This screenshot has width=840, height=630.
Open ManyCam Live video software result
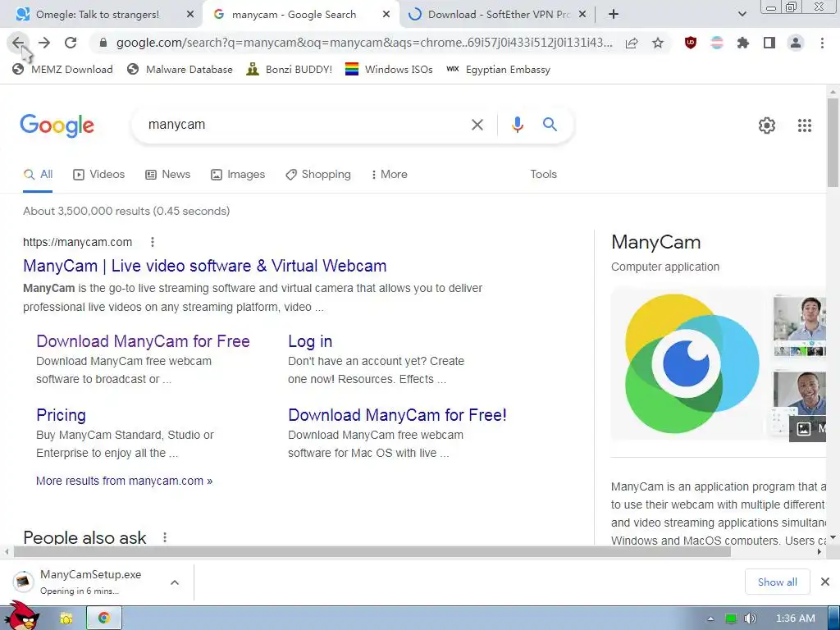click(204, 266)
